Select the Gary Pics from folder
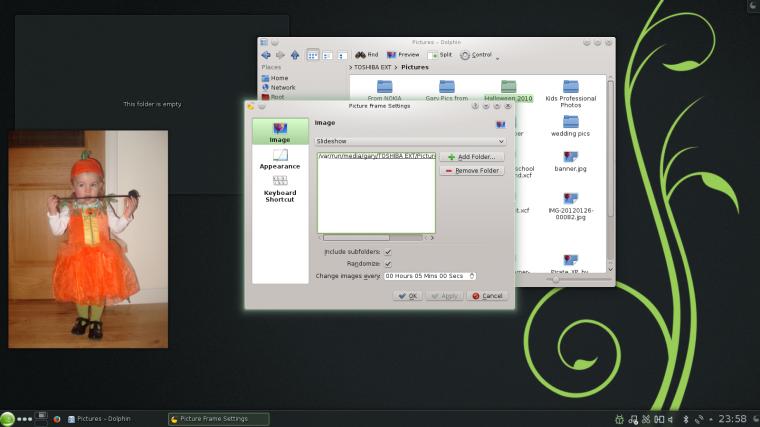Image resolution: width=760 pixels, height=427 pixels. tap(446, 91)
